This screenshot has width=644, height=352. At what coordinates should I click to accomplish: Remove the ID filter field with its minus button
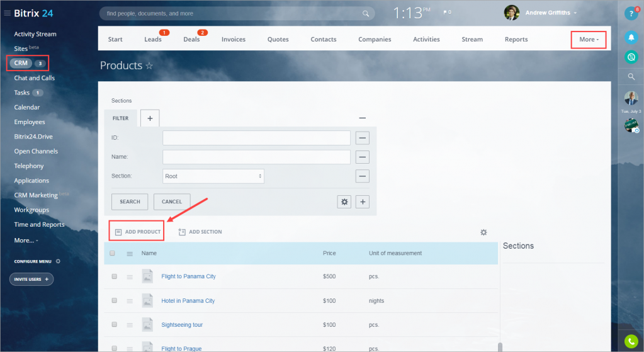click(362, 138)
